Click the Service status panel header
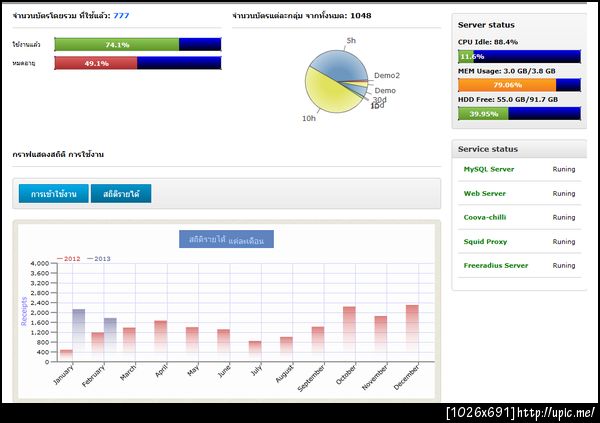Screen dimensions: 600x423 pyautogui.click(x=519, y=149)
